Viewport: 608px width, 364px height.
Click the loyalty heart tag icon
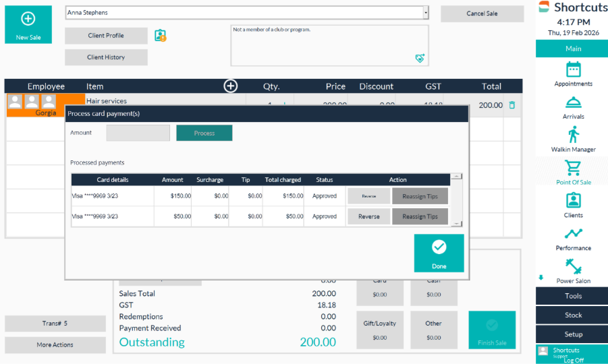tap(419, 59)
